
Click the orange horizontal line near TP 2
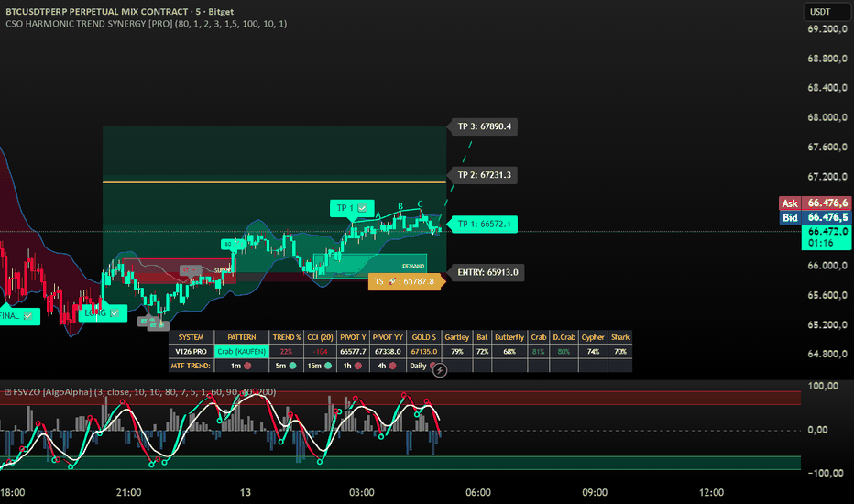[275, 182]
